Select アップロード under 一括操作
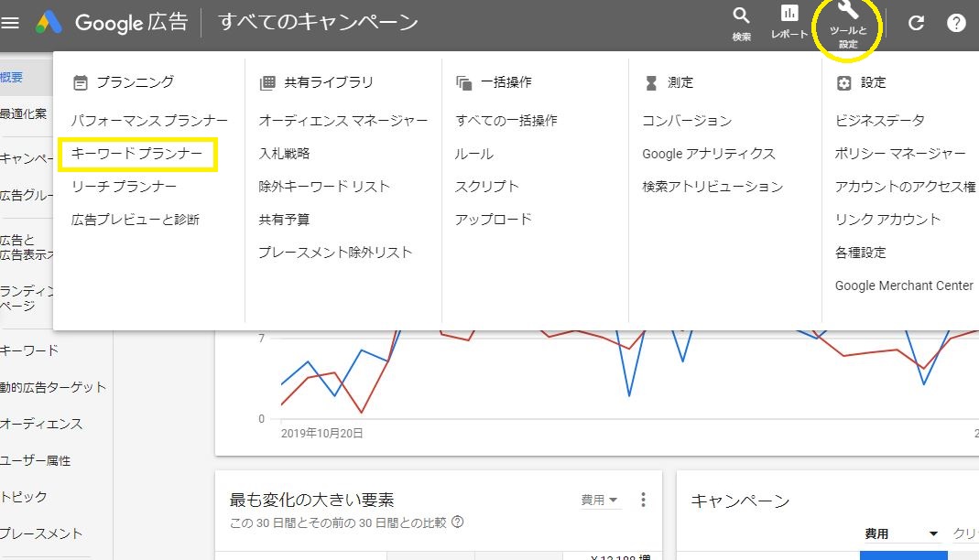The image size is (979, 560). coord(494,220)
